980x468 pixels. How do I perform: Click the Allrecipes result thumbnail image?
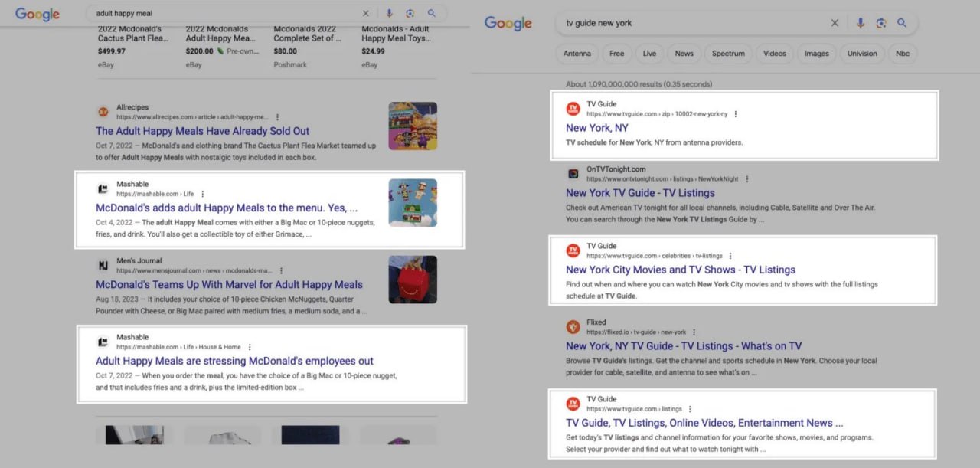[x=413, y=126]
